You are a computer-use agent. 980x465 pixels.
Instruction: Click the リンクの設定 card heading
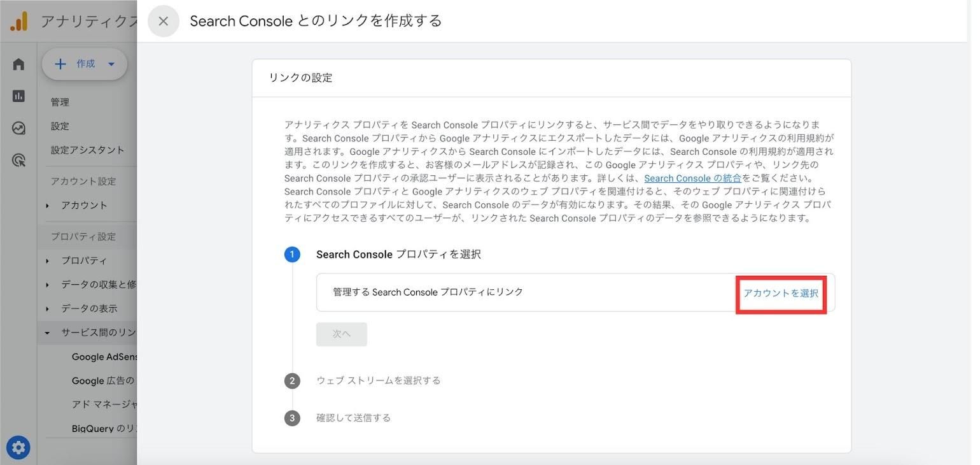300,78
